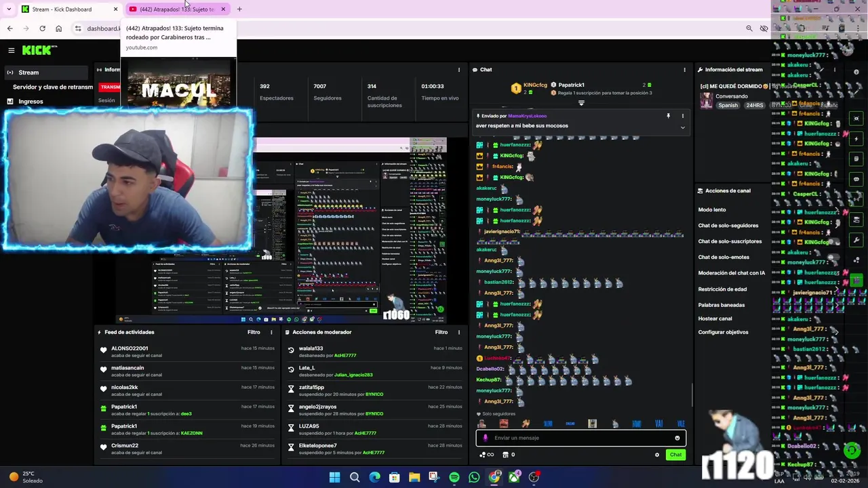Open the Feed de actividades Filtro
Viewport: 868px width, 488px height.
254,332
